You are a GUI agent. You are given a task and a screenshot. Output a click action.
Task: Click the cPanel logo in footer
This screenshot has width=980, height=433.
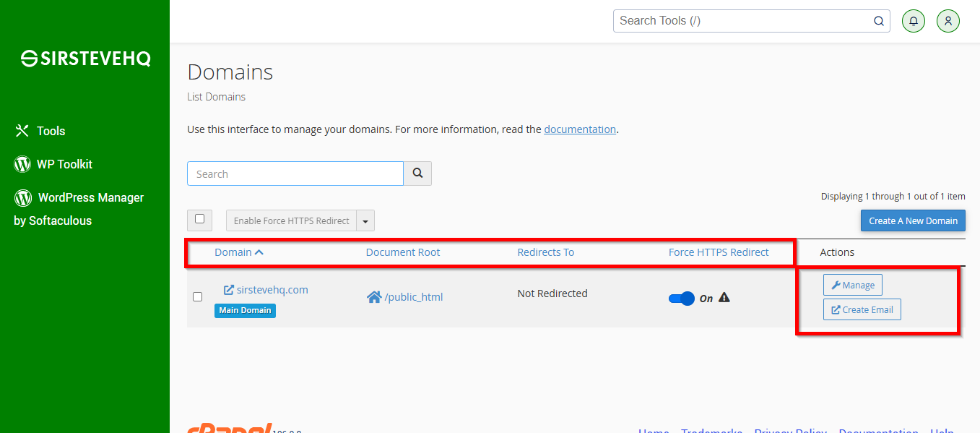(x=230, y=428)
